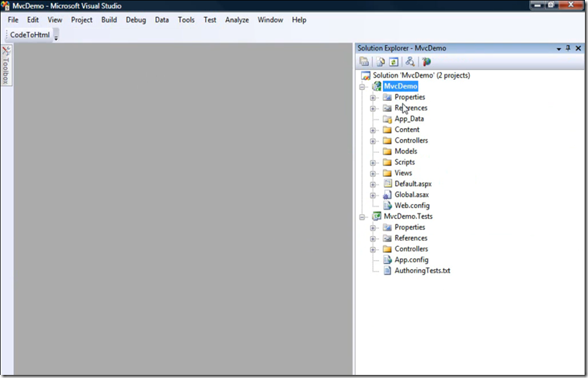Open the collapsed Toolbox side tab

click(x=6, y=65)
